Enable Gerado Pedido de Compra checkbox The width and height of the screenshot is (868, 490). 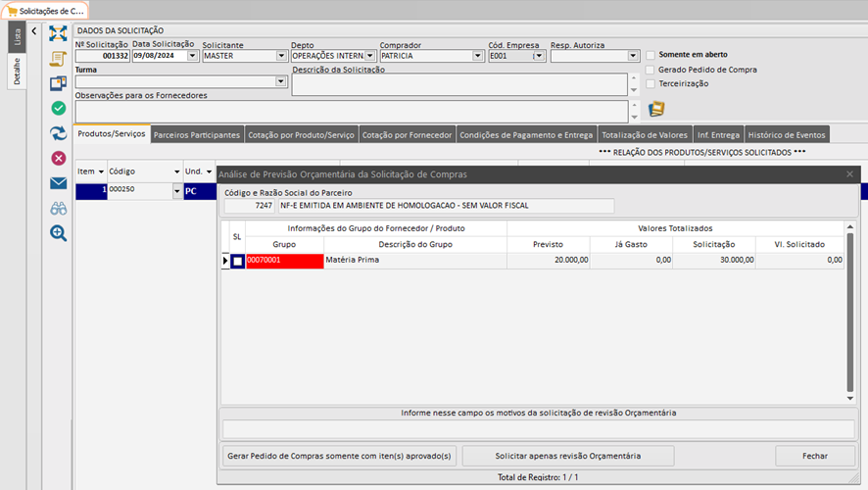coord(651,70)
